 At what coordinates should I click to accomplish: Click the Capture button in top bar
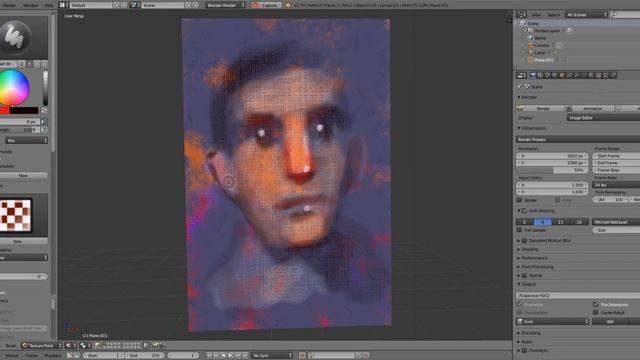pyautogui.click(x=266, y=5)
